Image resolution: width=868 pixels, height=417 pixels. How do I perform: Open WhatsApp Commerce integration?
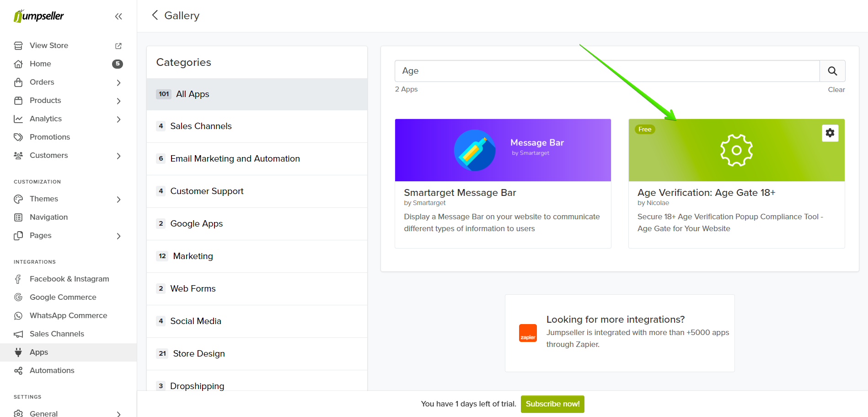pos(68,315)
